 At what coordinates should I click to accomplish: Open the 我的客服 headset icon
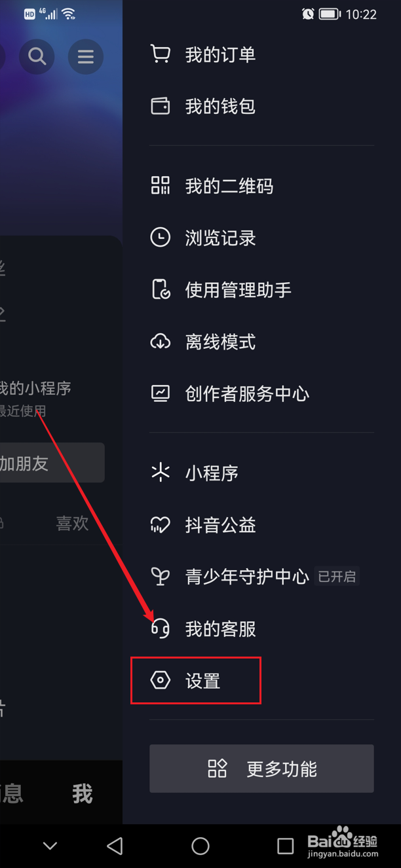pyautogui.click(x=161, y=629)
